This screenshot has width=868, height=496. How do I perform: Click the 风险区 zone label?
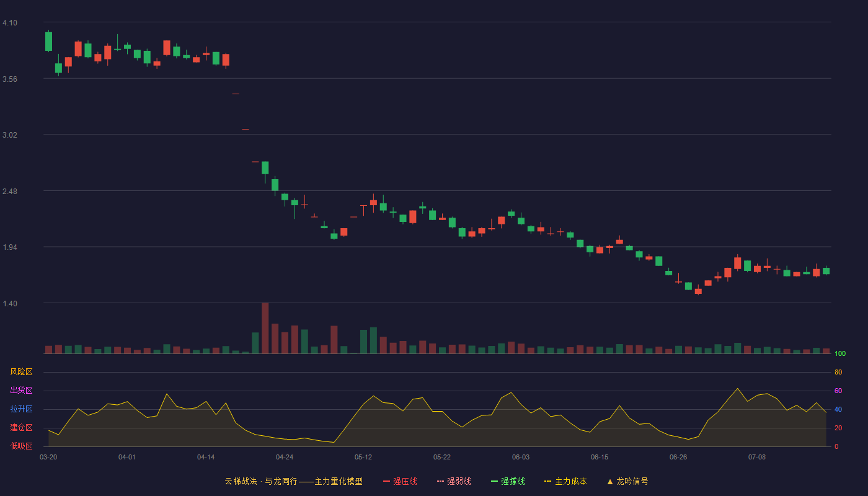21,372
